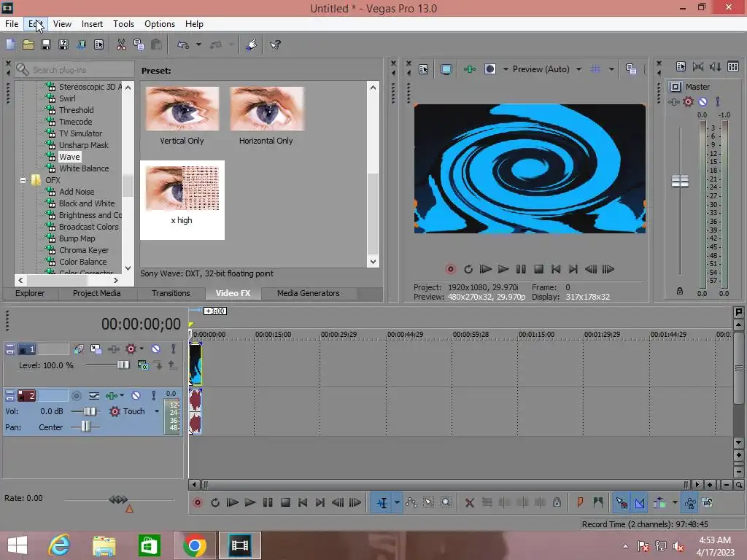
Task: Toggle Split Screen View in preview
Action: tap(489, 69)
